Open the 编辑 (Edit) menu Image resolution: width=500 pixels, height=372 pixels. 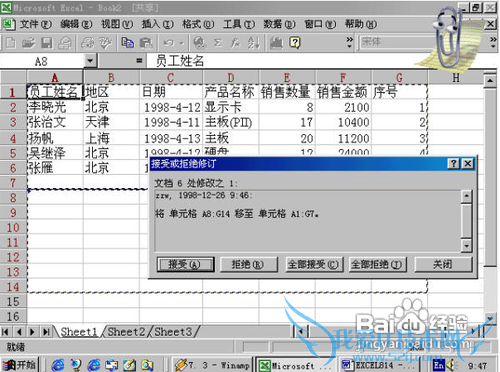tap(76, 24)
